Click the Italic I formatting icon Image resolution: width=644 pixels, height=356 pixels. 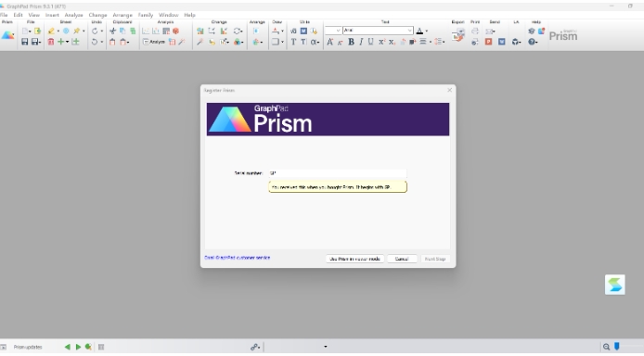coord(361,42)
